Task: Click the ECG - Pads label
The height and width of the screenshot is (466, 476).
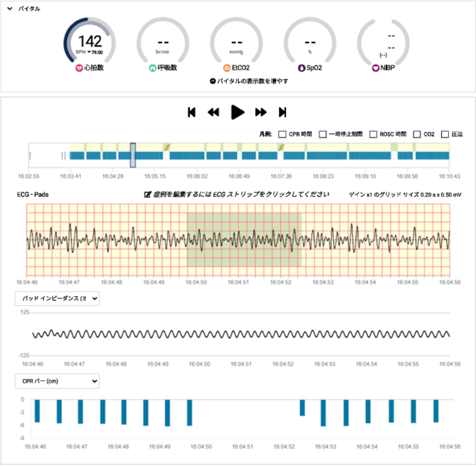Action: [x=33, y=195]
